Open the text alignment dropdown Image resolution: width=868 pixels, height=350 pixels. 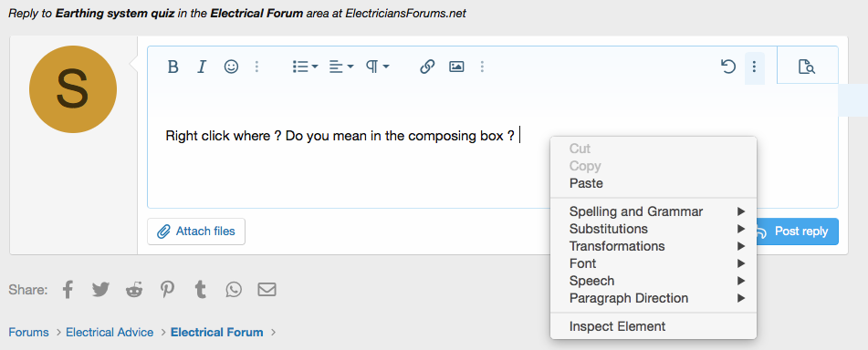[x=341, y=67]
